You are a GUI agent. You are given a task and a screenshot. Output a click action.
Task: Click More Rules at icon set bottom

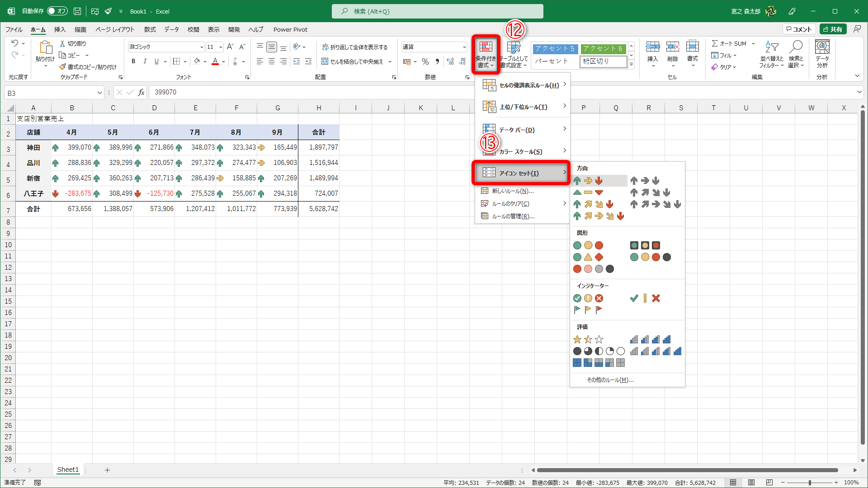tap(610, 380)
